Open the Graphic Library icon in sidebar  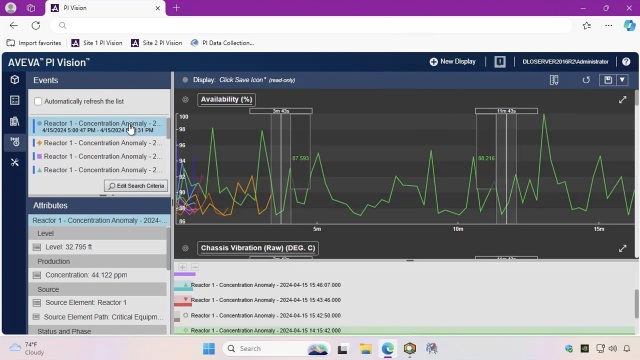(x=15, y=121)
